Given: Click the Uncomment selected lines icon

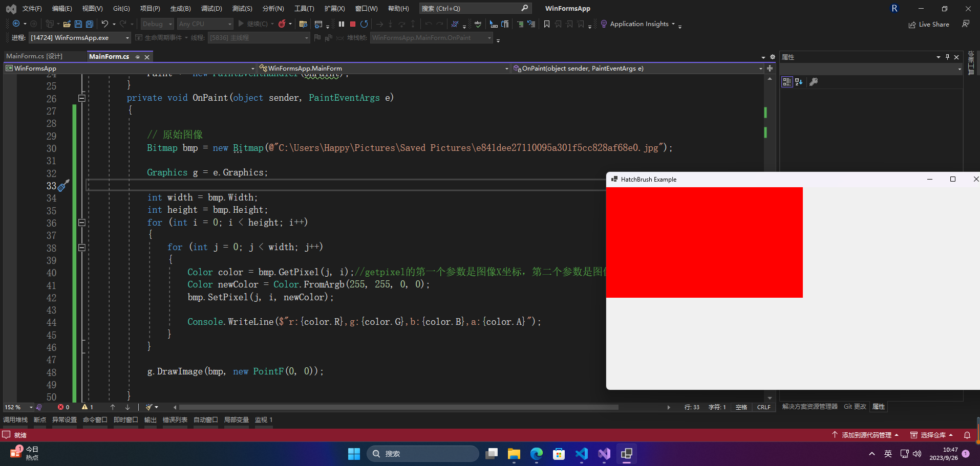Looking at the screenshot, I should click(531, 24).
